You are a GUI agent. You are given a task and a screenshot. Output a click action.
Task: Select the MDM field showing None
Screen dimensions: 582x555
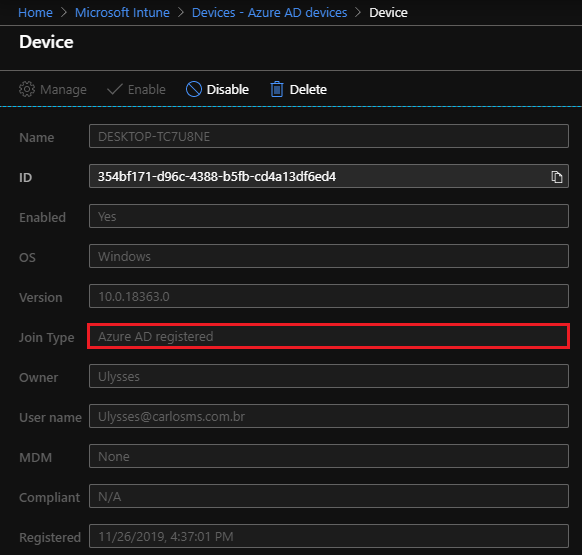(329, 456)
